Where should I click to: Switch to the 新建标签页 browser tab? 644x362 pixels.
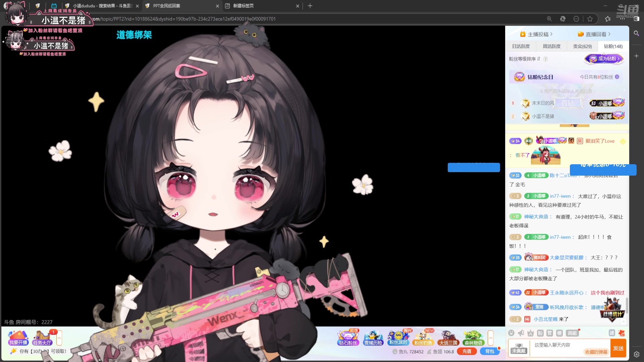pyautogui.click(x=262, y=6)
